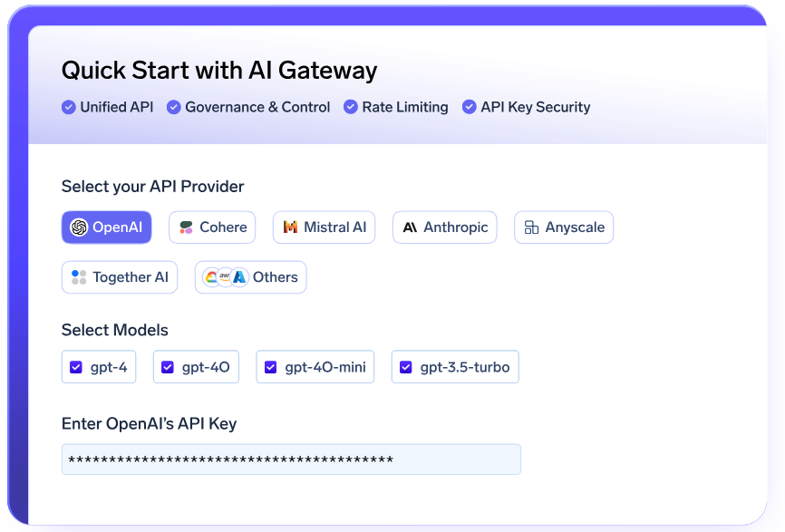Click the gpt-4O model label

coord(206,368)
